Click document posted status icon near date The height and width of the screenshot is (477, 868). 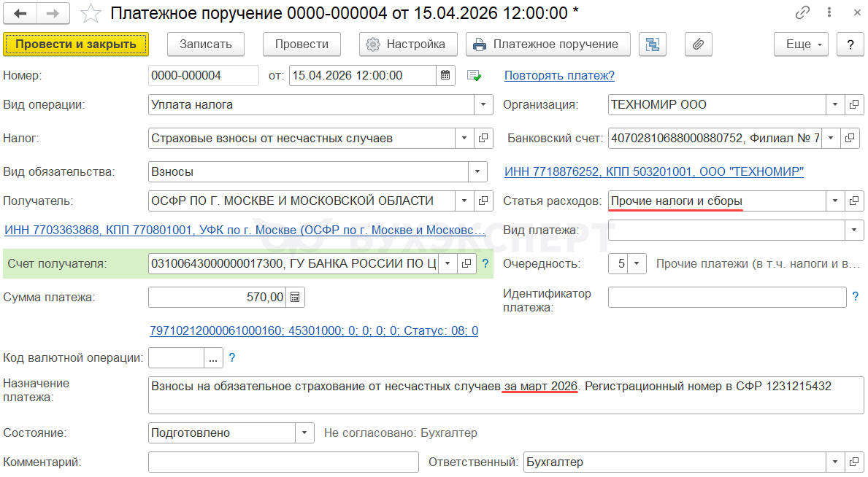pos(474,76)
